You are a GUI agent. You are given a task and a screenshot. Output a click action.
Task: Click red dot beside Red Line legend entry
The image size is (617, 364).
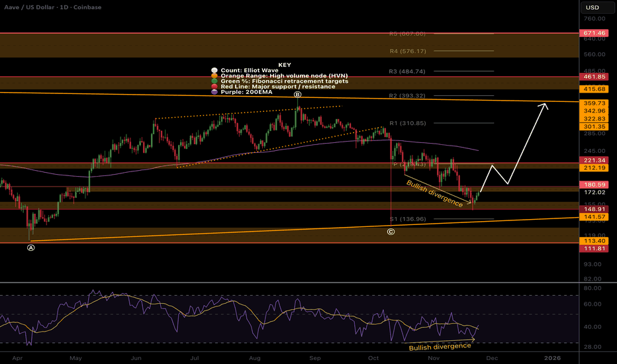(213, 87)
